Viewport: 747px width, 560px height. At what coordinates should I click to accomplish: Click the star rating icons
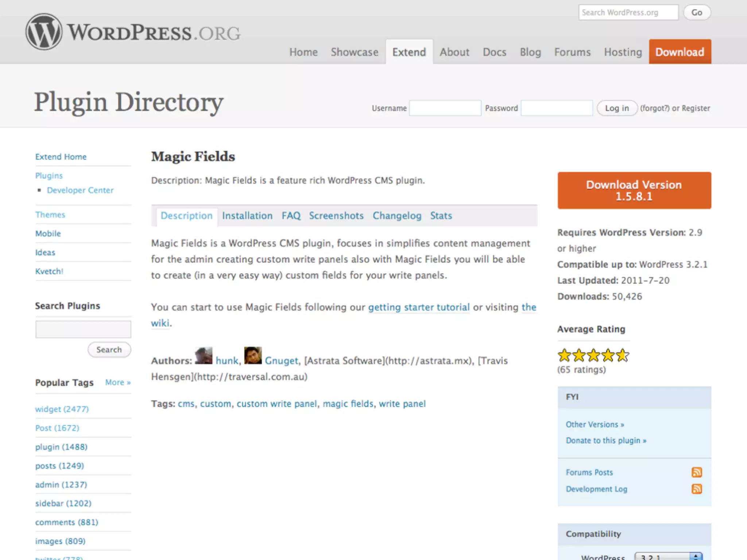pos(593,355)
